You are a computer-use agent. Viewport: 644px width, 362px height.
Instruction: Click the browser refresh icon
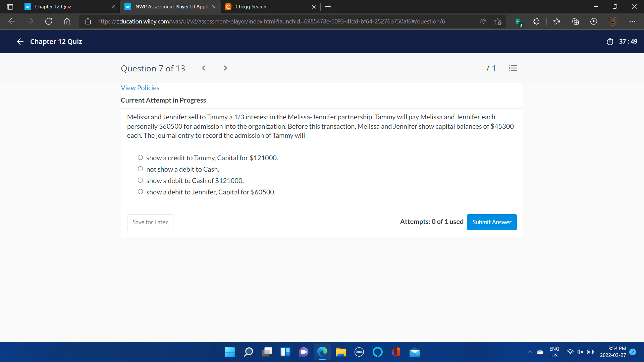(49, 21)
